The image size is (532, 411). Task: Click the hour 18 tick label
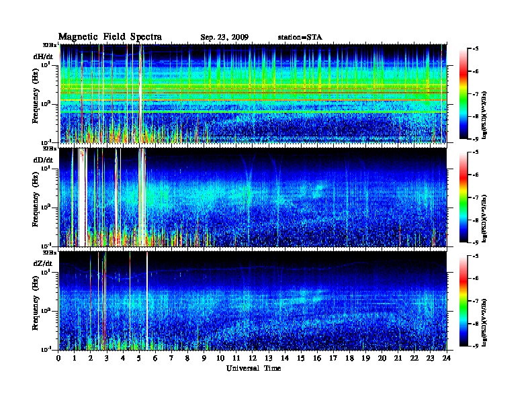[x=349, y=359]
